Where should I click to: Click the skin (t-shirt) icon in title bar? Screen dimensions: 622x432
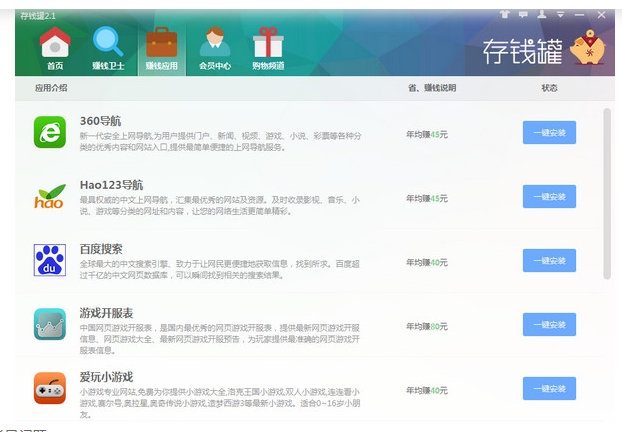(504, 15)
